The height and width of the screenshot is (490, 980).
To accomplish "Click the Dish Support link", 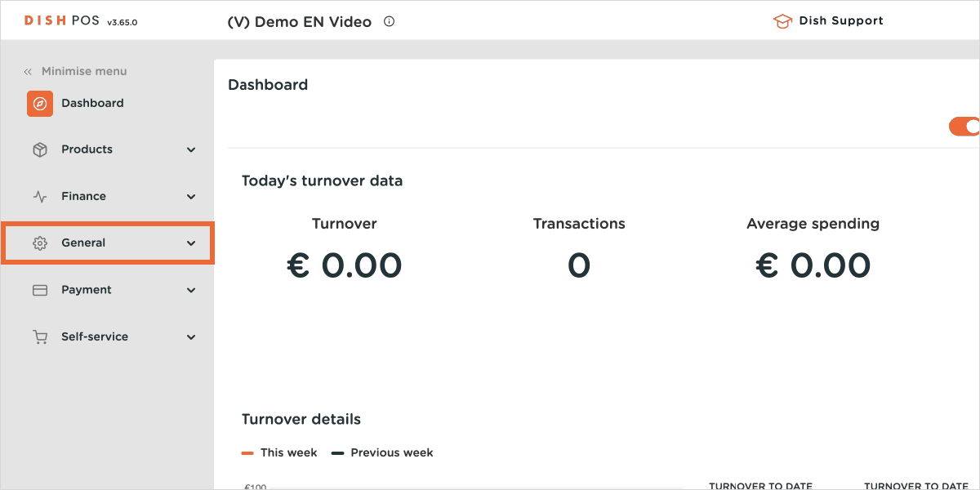I will [x=841, y=21].
